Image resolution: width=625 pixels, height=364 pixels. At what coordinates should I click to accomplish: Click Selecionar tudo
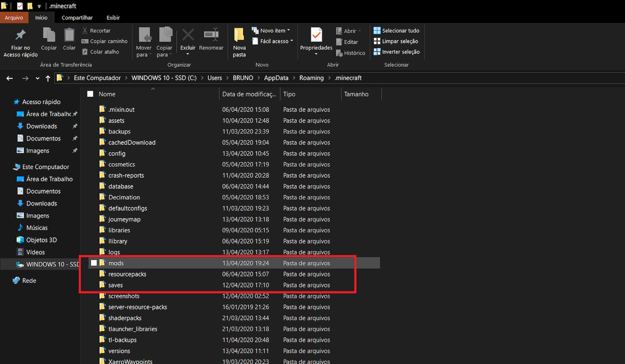click(x=396, y=30)
